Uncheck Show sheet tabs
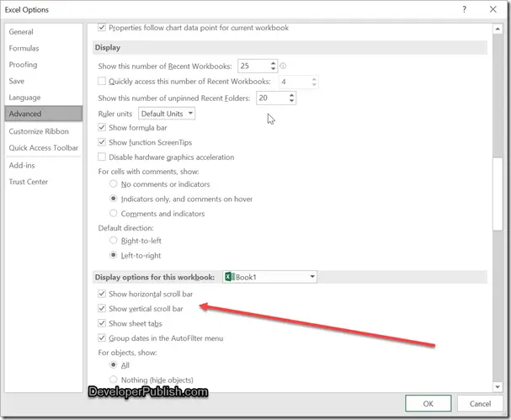 [x=102, y=323]
